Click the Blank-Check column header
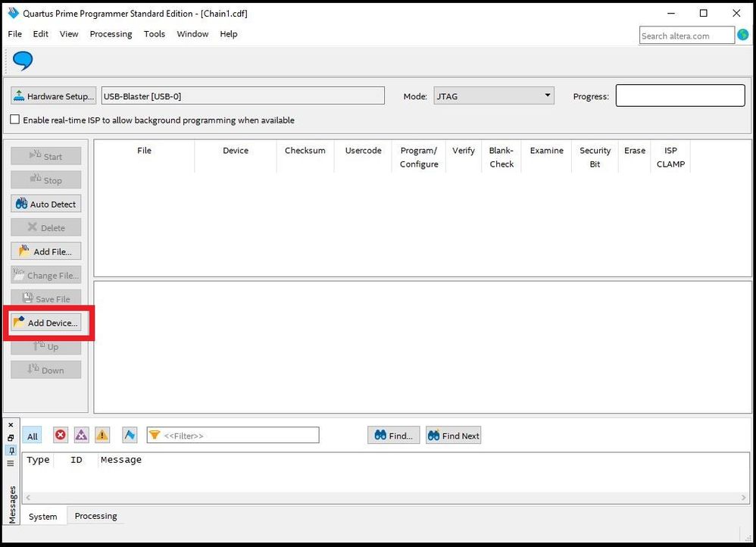Screen dimensions: 756x547 pyautogui.click(x=501, y=157)
